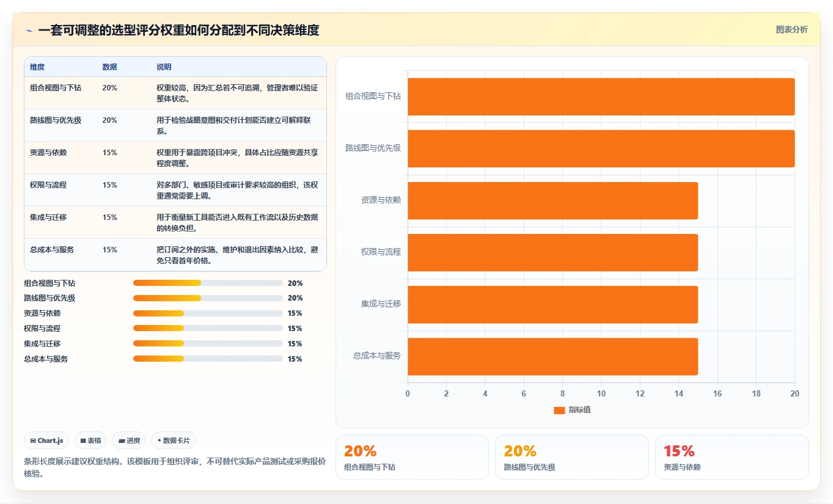Image resolution: width=833 pixels, height=504 pixels.
Task: Select the Chart.js chip
Action: pos(46,440)
